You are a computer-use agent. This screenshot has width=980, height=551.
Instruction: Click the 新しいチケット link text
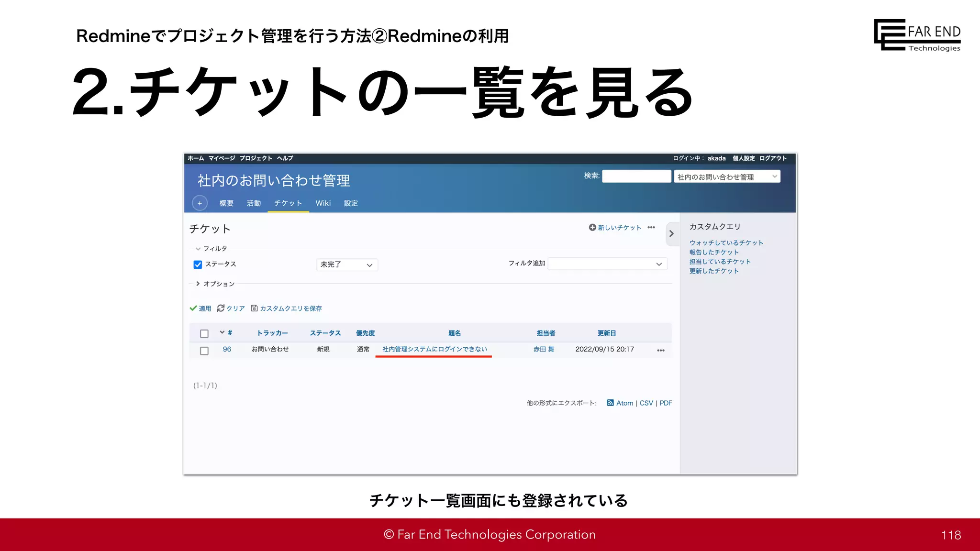point(620,228)
